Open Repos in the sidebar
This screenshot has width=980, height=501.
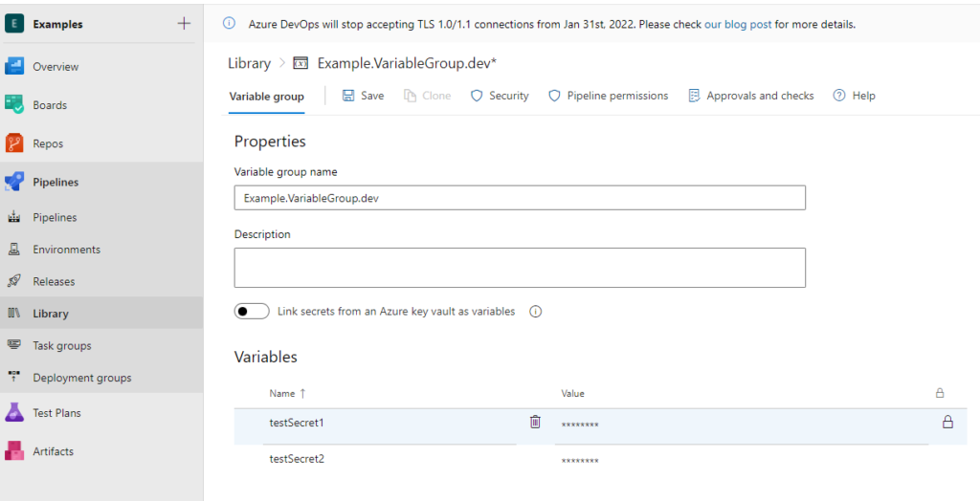coord(48,143)
